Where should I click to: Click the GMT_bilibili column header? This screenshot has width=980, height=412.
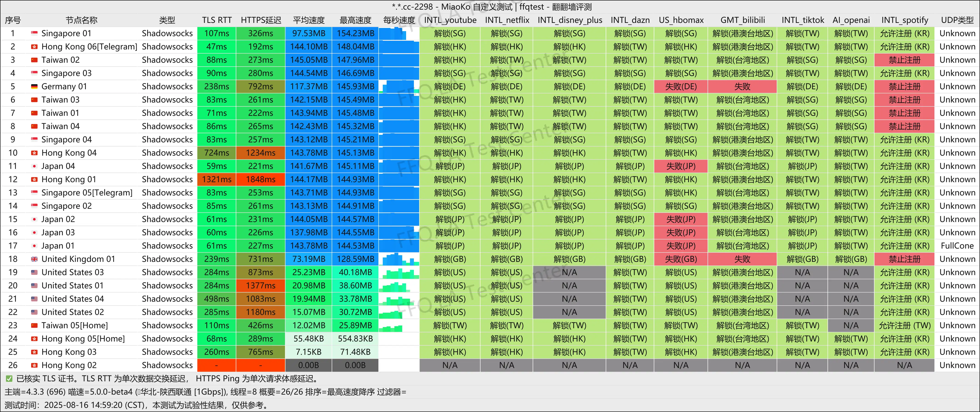742,20
